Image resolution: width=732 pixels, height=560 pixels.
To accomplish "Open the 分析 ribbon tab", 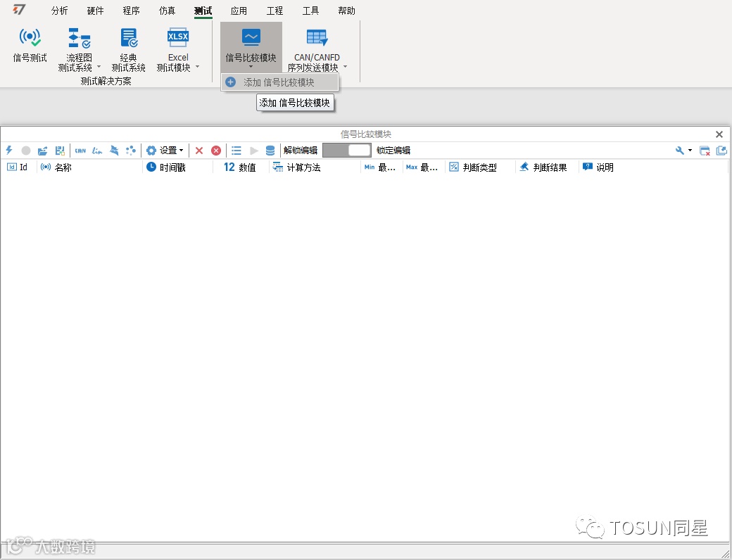I will pyautogui.click(x=59, y=11).
